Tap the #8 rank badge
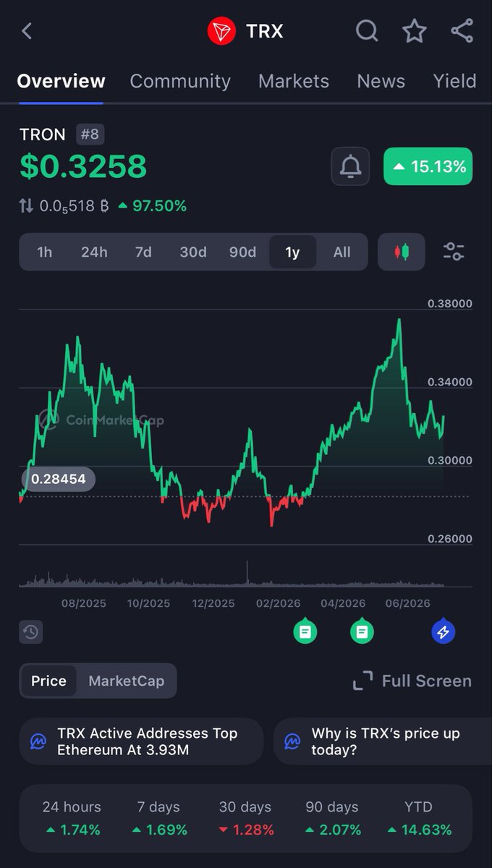This screenshot has width=492, height=868. click(x=90, y=135)
